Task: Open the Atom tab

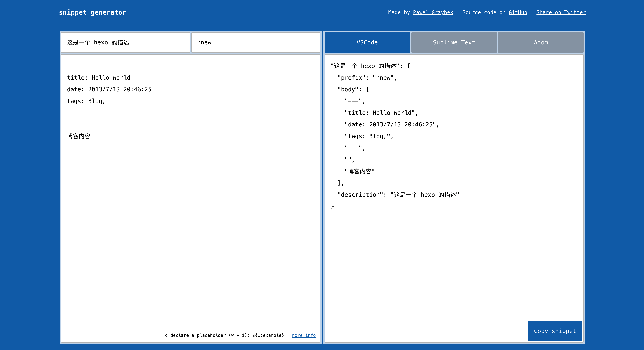Action: (x=540, y=42)
